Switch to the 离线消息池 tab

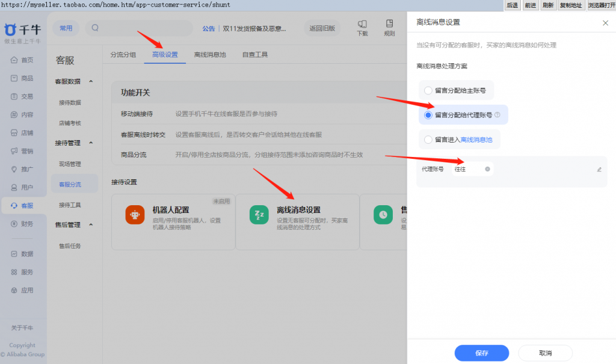[210, 55]
